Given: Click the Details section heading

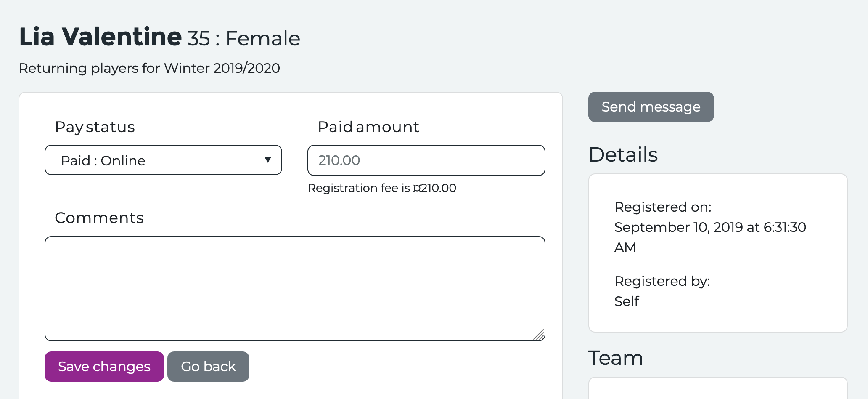Looking at the screenshot, I should point(623,154).
